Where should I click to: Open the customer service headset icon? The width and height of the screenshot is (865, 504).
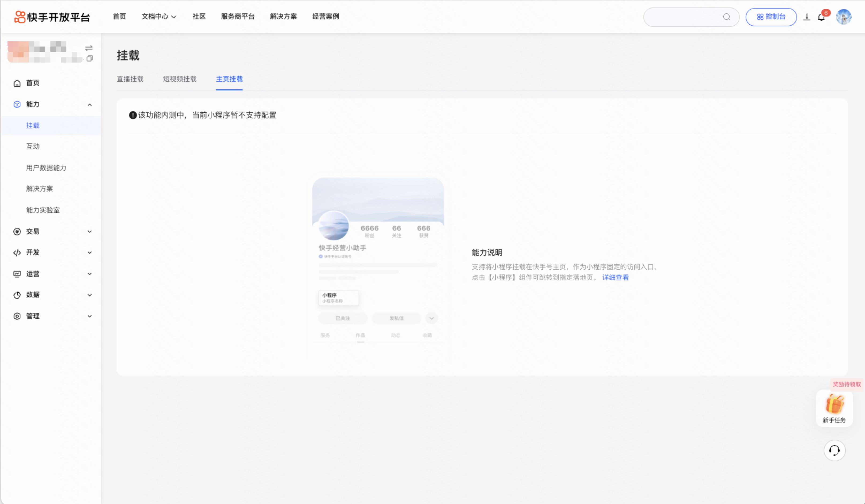[x=834, y=450]
